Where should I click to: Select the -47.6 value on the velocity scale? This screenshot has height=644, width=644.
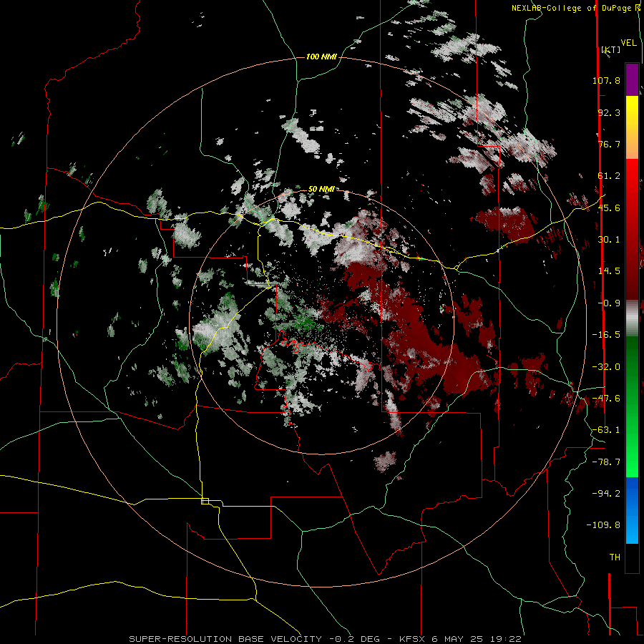[606, 399]
